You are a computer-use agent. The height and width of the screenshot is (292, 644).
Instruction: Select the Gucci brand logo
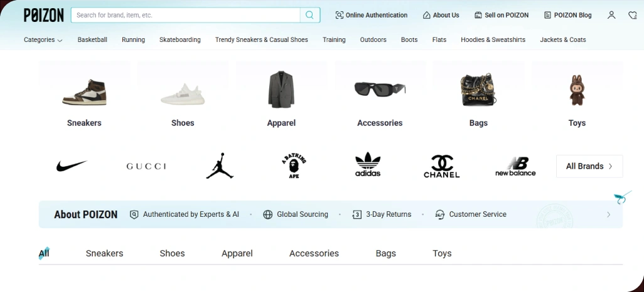146,166
